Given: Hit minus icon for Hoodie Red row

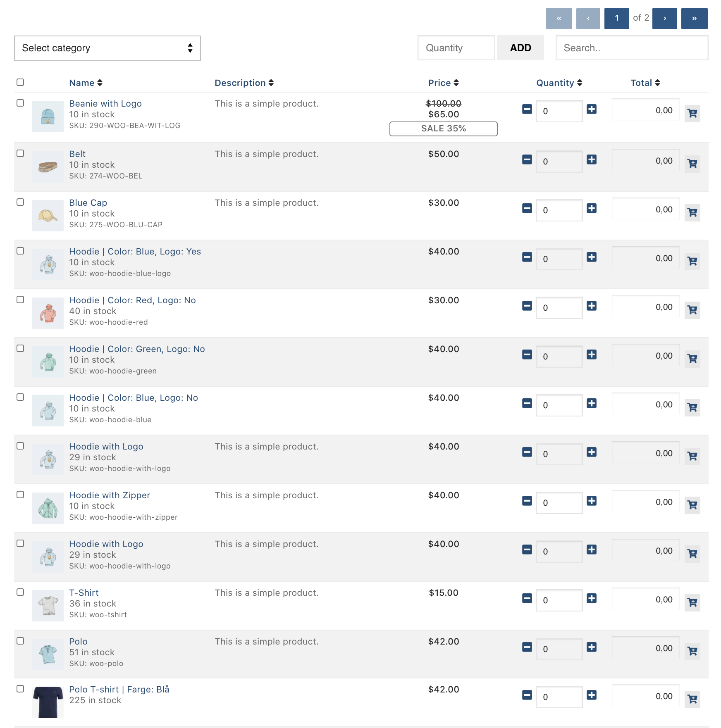Looking at the screenshot, I should (527, 306).
